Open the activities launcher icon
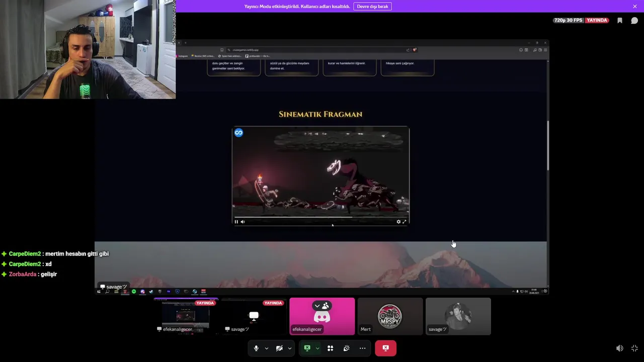 point(331,348)
